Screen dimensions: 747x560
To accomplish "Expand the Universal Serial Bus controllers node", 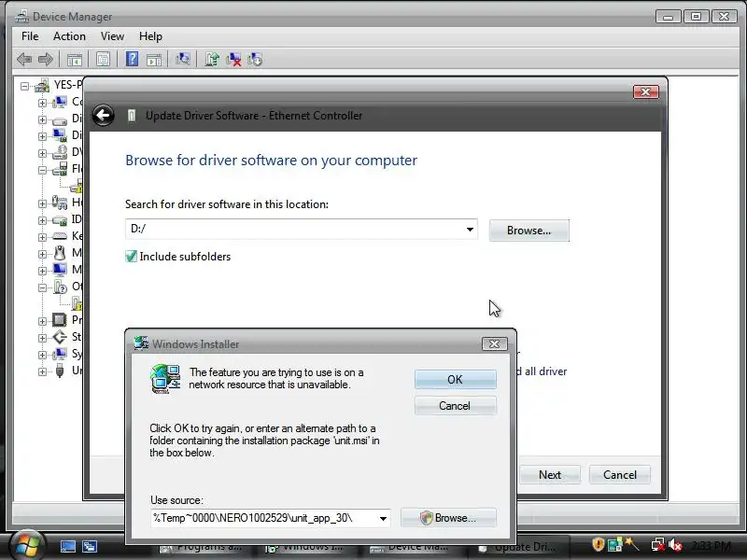I will coord(42,371).
